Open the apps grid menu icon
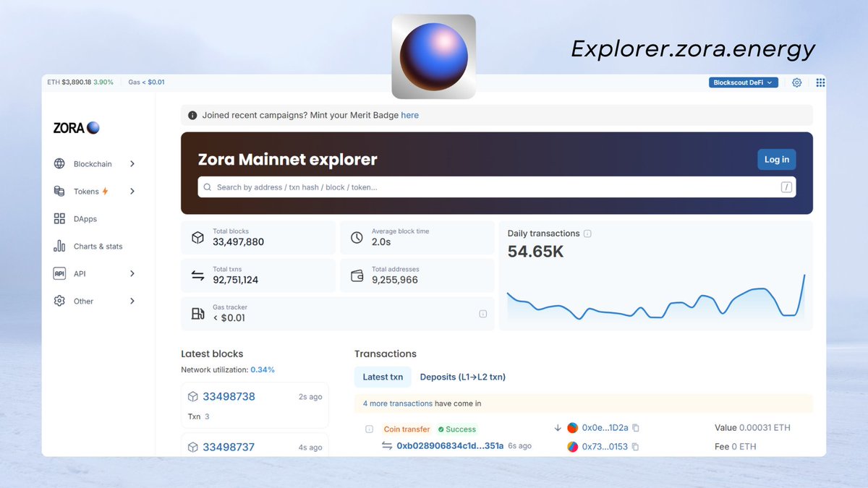 (820, 82)
